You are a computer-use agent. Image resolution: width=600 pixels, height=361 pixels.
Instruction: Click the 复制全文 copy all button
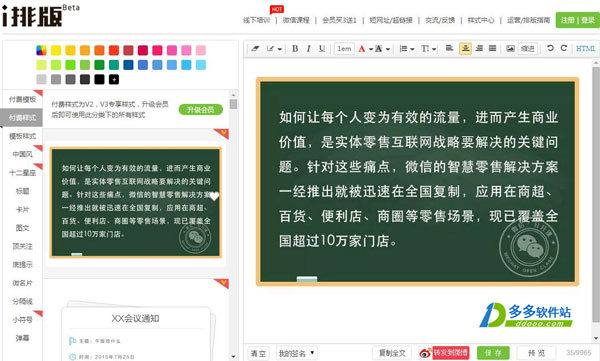tap(392, 353)
